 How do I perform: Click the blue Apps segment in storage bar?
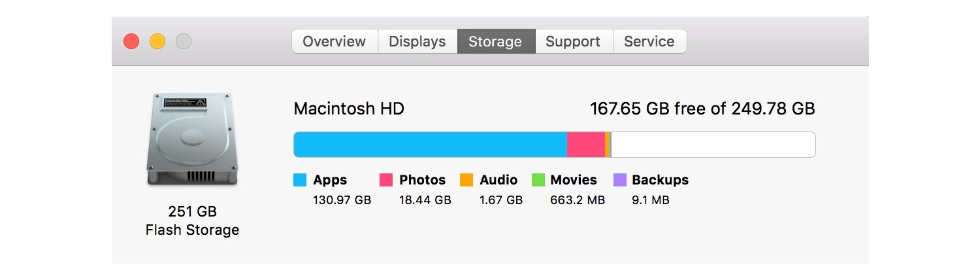430,145
